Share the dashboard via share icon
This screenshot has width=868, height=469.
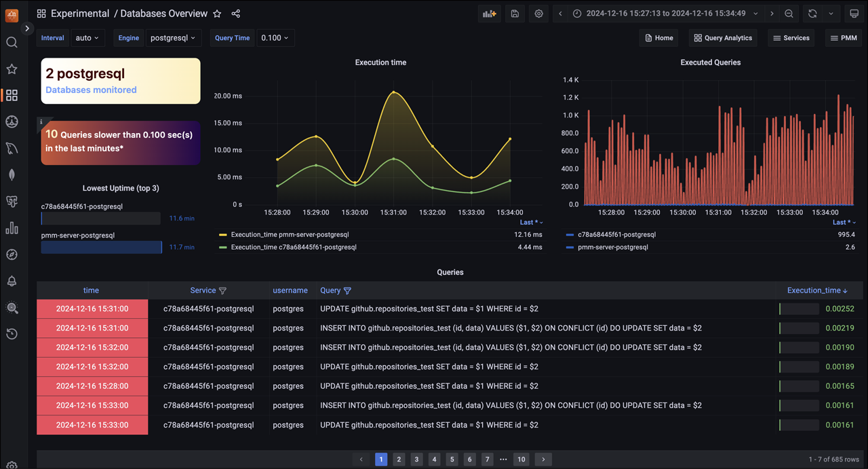235,14
